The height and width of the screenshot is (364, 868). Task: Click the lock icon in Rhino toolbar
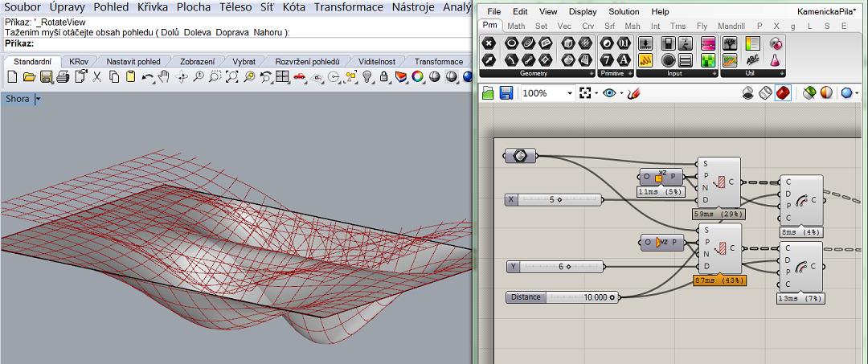pos(383,77)
